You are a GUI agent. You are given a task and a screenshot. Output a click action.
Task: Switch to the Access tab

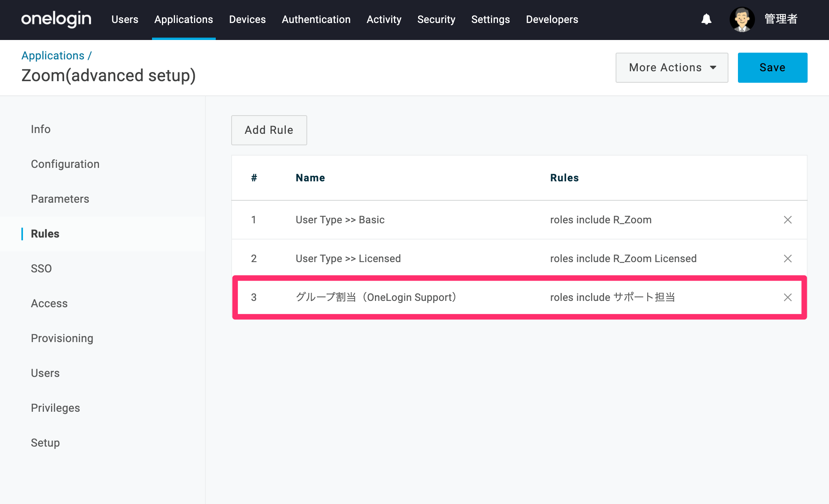[49, 303]
